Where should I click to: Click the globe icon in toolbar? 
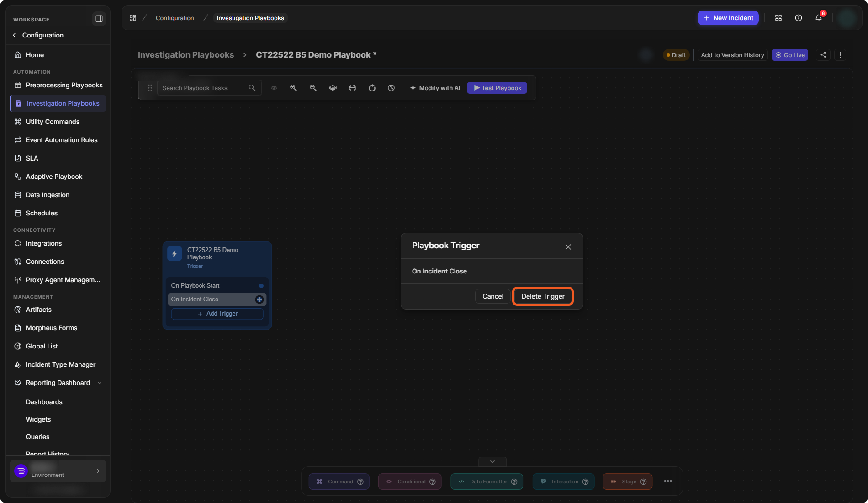click(392, 88)
